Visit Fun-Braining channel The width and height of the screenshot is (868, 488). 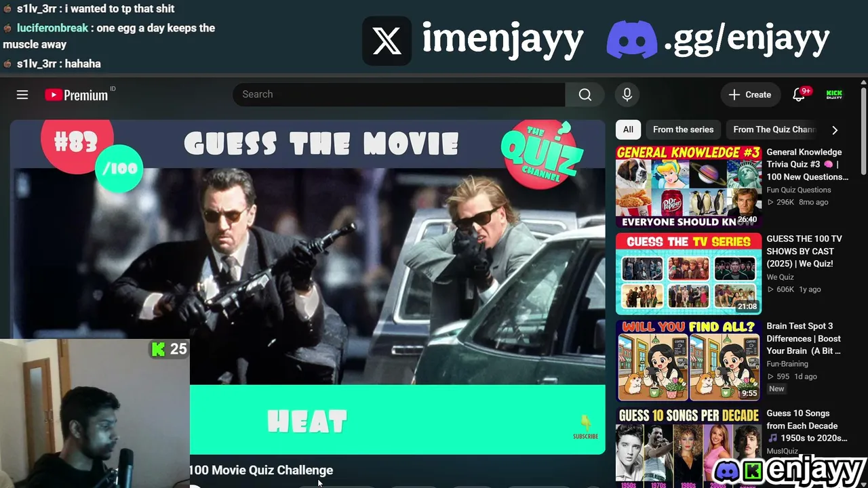(787, 364)
